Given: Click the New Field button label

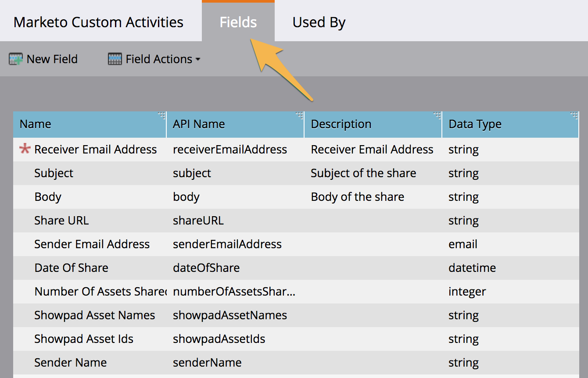Looking at the screenshot, I should 51,59.
